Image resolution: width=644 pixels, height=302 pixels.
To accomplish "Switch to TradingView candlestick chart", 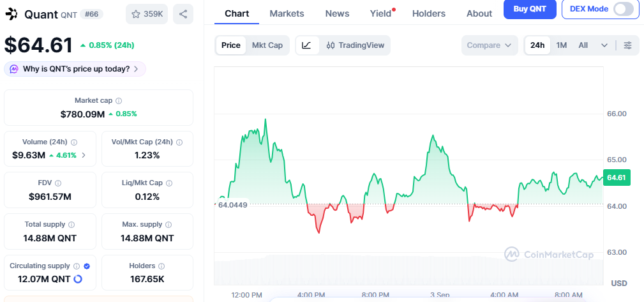I will (356, 45).
